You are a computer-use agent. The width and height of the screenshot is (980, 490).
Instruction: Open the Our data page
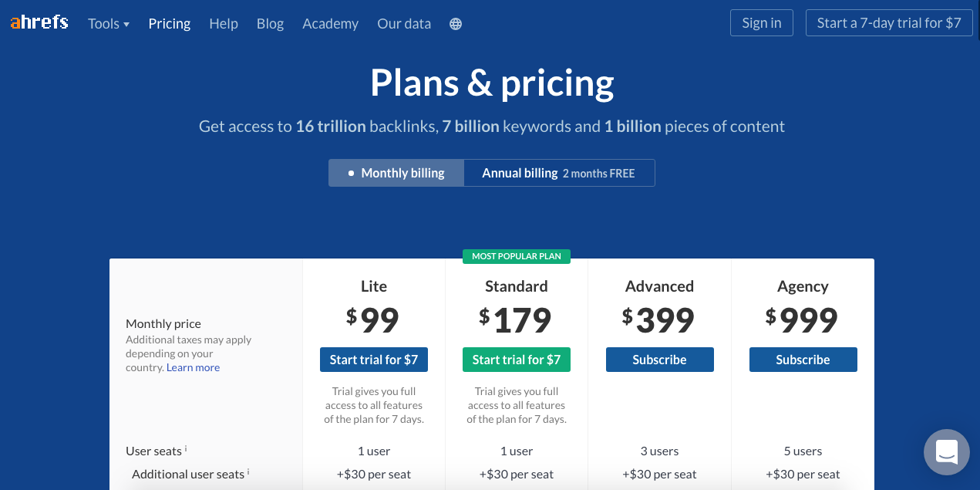(x=404, y=24)
